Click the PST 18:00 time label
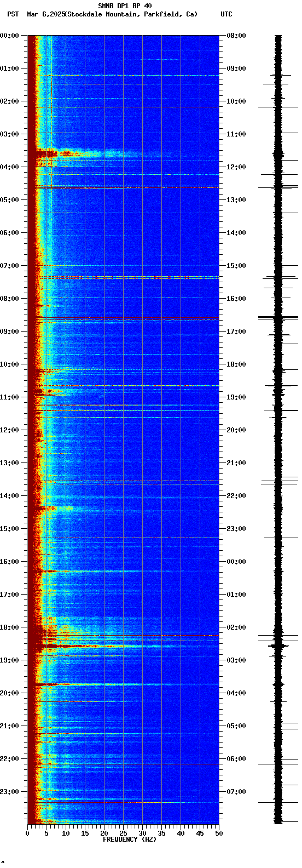 point(9,627)
